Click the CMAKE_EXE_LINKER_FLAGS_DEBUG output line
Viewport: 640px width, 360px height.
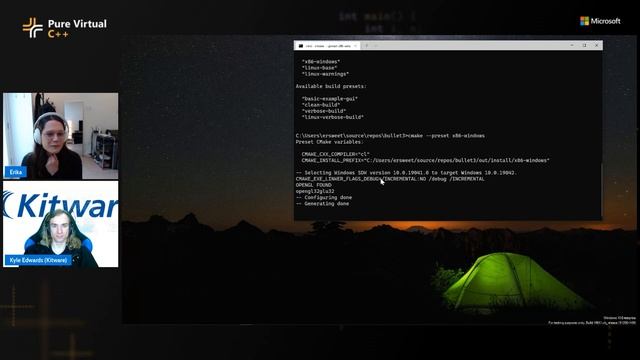click(x=390, y=179)
